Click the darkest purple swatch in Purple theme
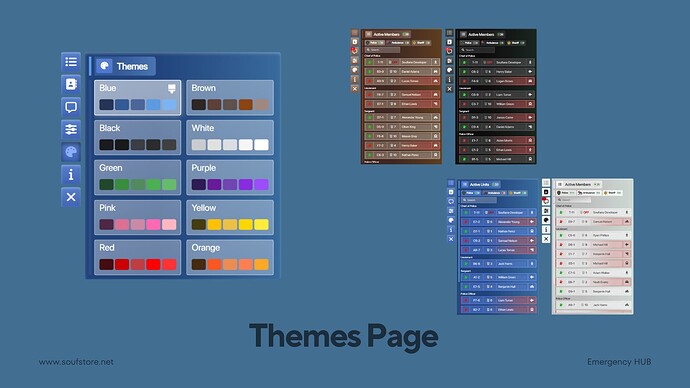Image resolution: width=690 pixels, height=388 pixels. coord(199,184)
